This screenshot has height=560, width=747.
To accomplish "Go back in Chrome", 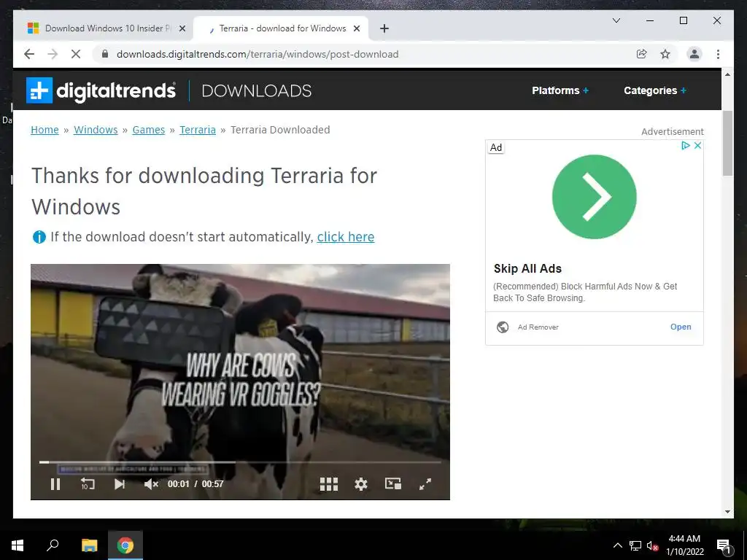I will [29, 54].
